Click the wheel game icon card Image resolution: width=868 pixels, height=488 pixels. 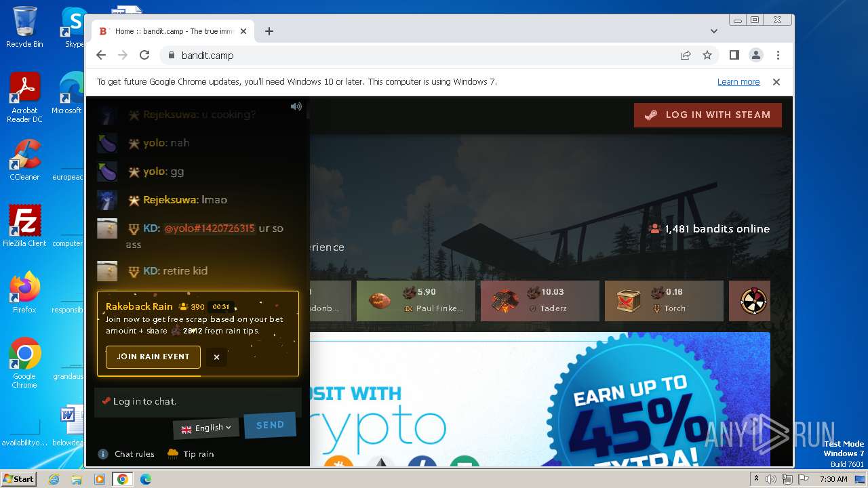coord(749,300)
